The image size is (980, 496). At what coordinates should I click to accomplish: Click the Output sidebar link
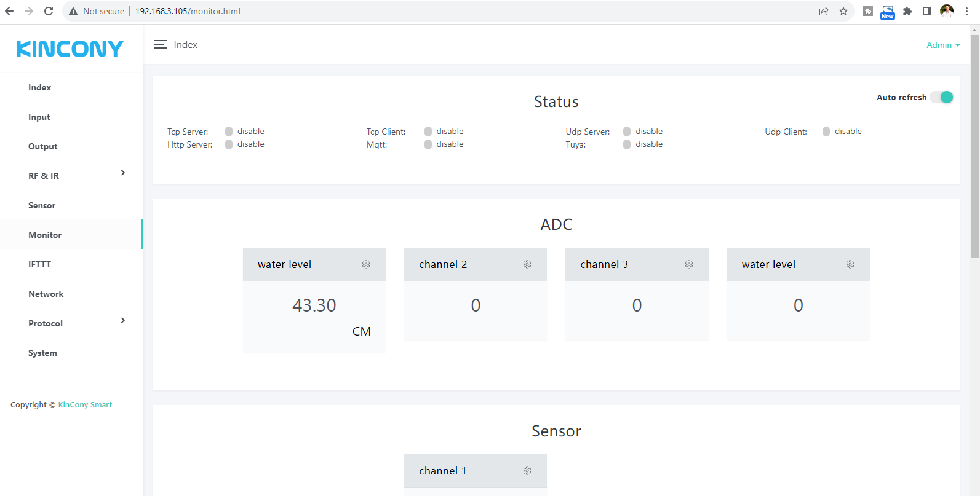click(43, 146)
